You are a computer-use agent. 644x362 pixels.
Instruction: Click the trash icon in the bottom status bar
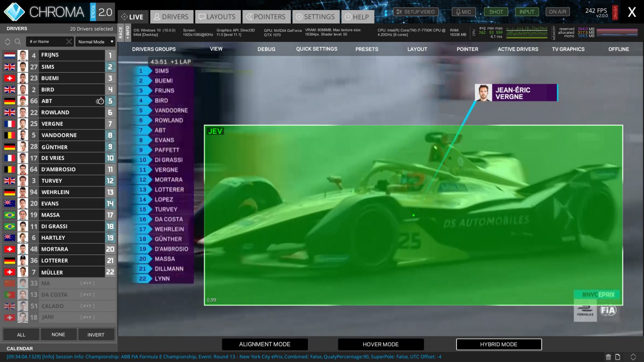[x=609, y=357]
